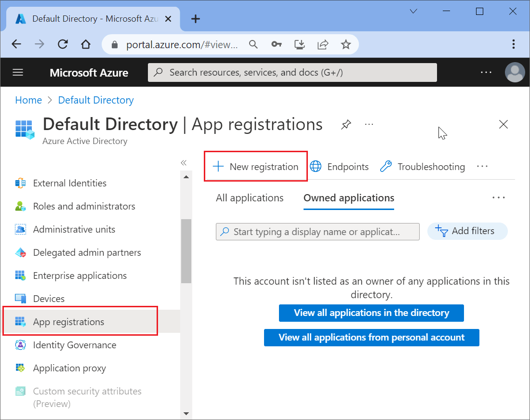Click the account avatar icon
Viewport: 530px width, 420px height.
click(515, 73)
